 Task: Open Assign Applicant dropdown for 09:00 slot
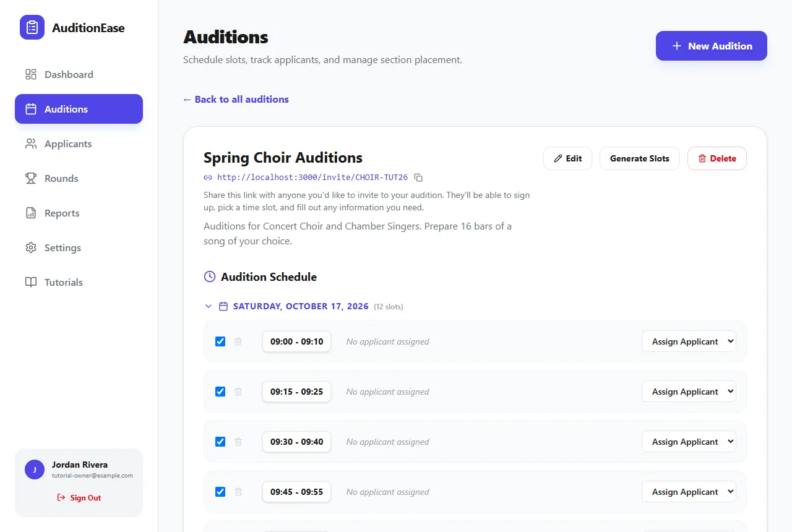pyautogui.click(x=689, y=341)
